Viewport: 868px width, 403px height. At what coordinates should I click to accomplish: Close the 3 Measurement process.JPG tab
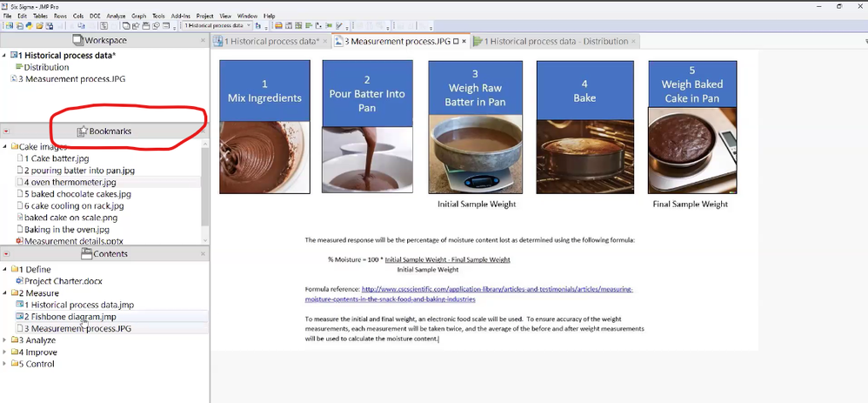[464, 41]
